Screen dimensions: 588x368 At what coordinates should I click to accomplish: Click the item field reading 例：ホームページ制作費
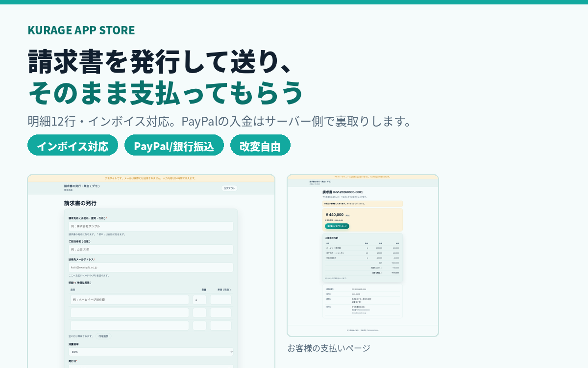coord(129,299)
